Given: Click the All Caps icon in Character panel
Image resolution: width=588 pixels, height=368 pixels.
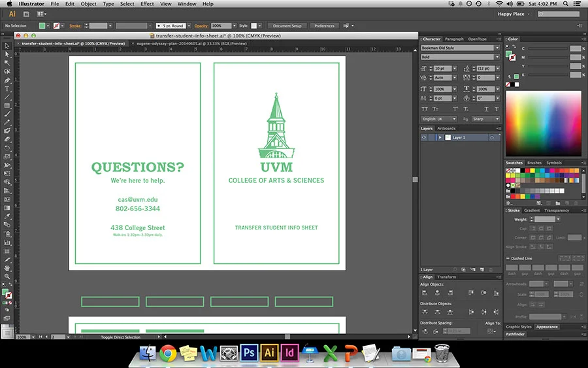Looking at the screenshot, I should pos(425,109).
